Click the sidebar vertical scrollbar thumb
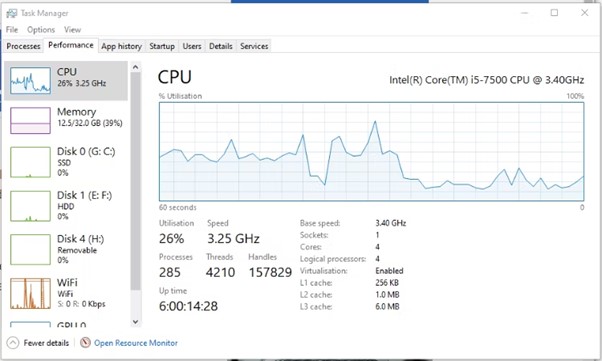The width and height of the screenshot is (602, 361). pyautogui.click(x=135, y=181)
